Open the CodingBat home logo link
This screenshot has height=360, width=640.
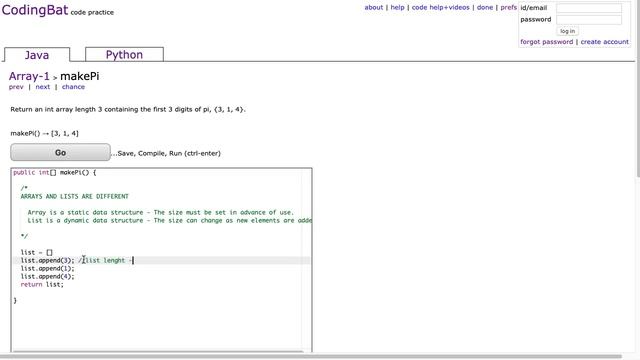coord(35,10)
